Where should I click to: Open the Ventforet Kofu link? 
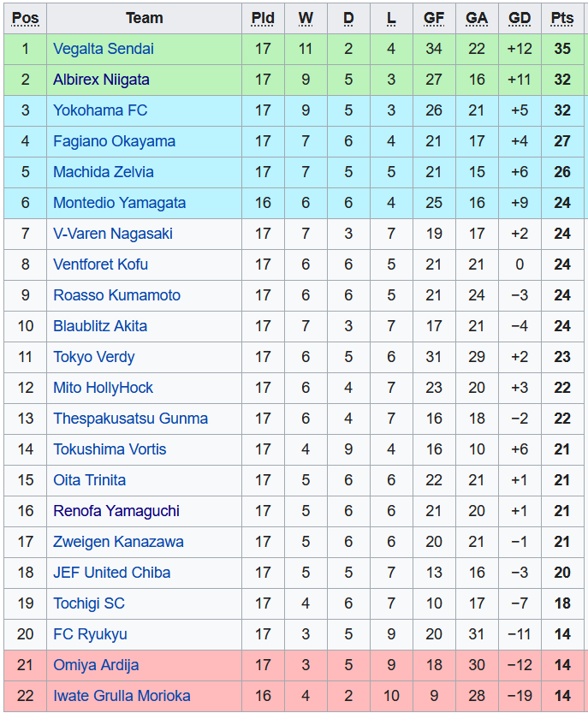100,264
